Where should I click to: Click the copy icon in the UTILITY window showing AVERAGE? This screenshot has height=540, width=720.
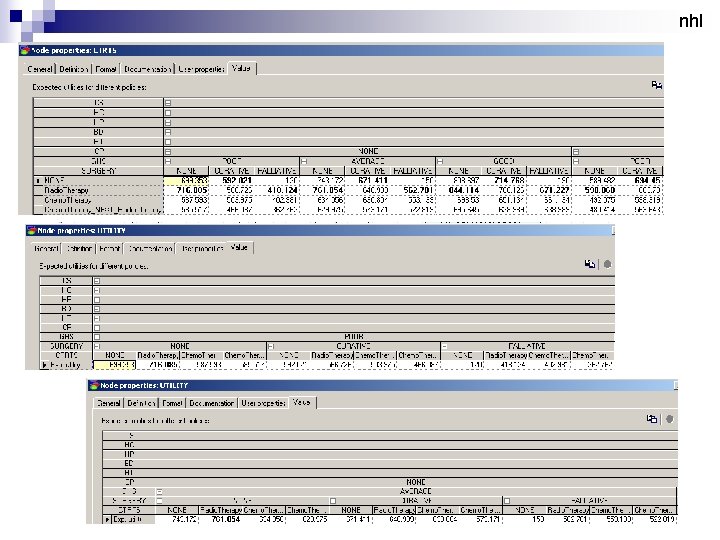click(x=652, y=419)
